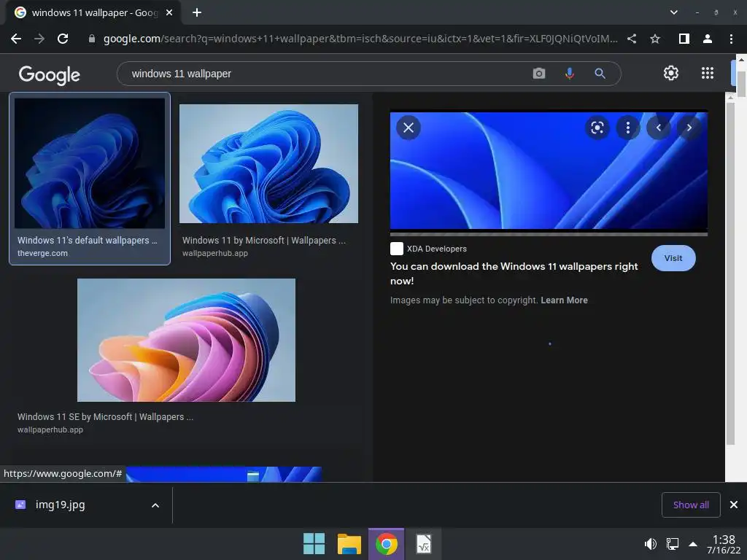
Task: View site security lock info
Action: point(92,39)
